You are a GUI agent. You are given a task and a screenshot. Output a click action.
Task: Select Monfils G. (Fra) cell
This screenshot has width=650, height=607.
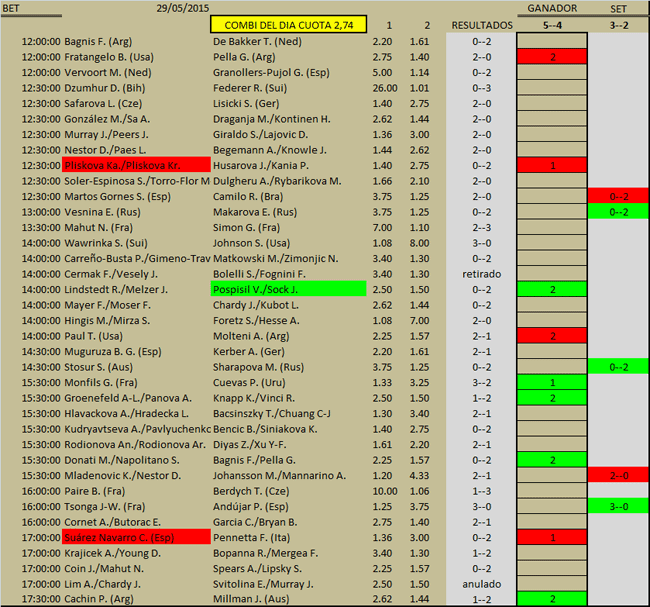[x=101, y=382]
